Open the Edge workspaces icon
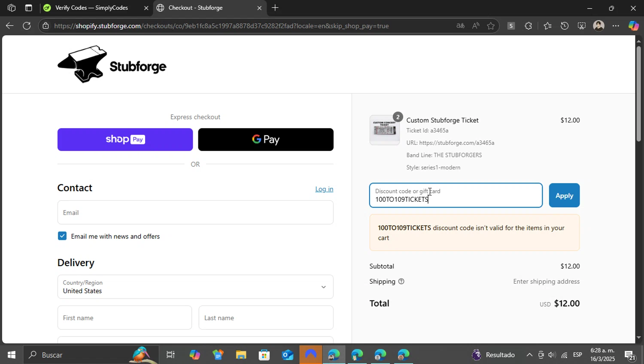 coord(12,8)
